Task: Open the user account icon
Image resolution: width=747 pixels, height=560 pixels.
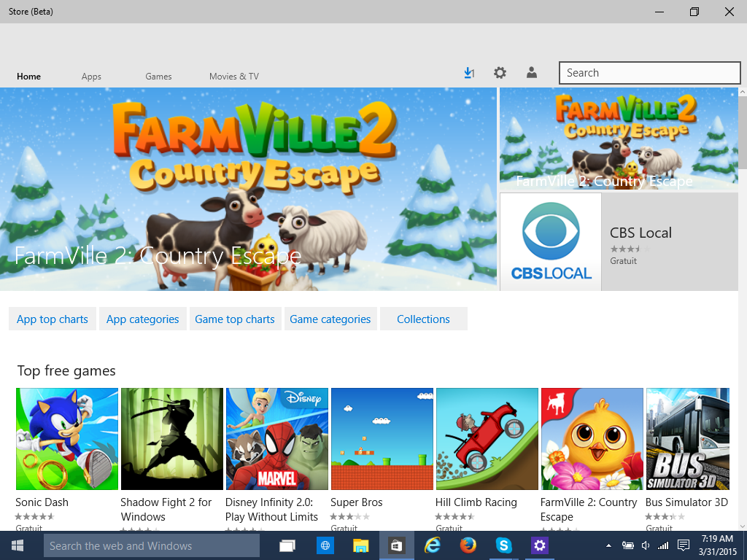Action: [x=532, y=72]
